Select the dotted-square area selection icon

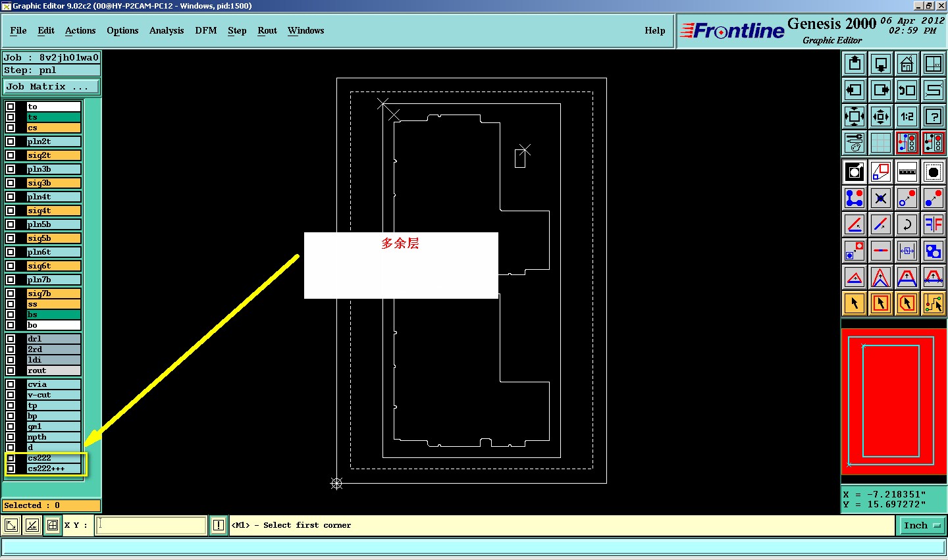click(934, 172)
